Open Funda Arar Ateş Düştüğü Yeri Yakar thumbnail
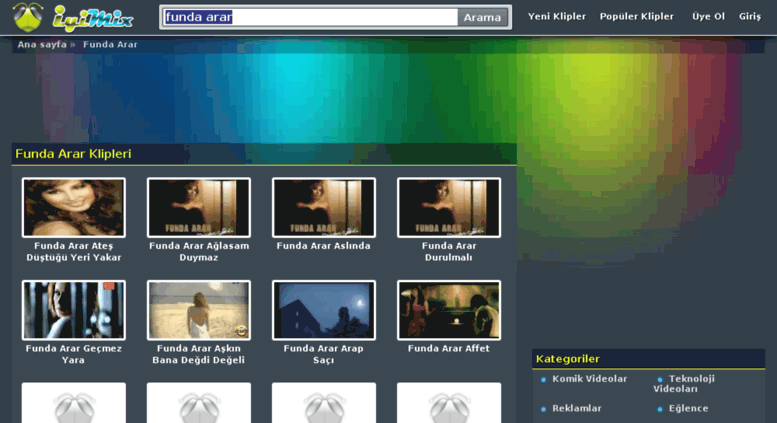Viewport: 777px width, 423px height. (x=74, y=208)
